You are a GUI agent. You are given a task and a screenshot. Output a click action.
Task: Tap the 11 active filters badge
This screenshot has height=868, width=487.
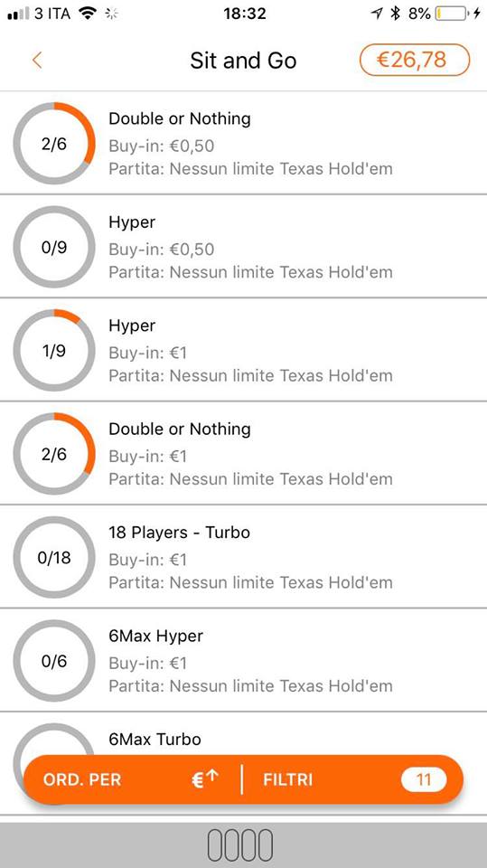pyautogui.click(x=424, y=779)
